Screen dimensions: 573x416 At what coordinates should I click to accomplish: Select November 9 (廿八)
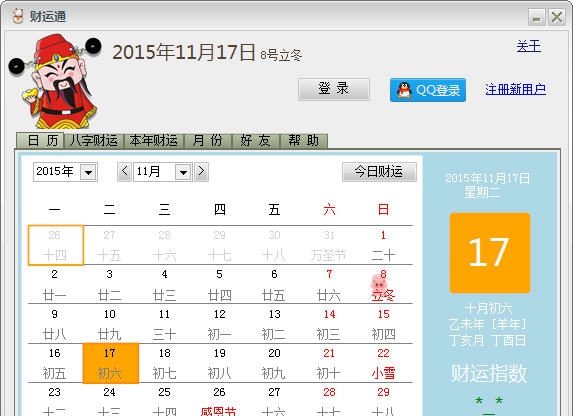tap(55, 324)
